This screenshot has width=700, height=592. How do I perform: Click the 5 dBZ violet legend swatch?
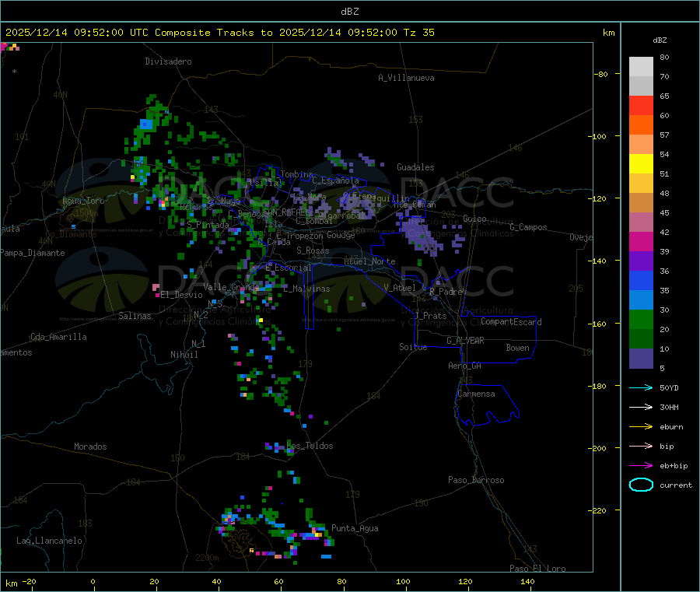641,359
